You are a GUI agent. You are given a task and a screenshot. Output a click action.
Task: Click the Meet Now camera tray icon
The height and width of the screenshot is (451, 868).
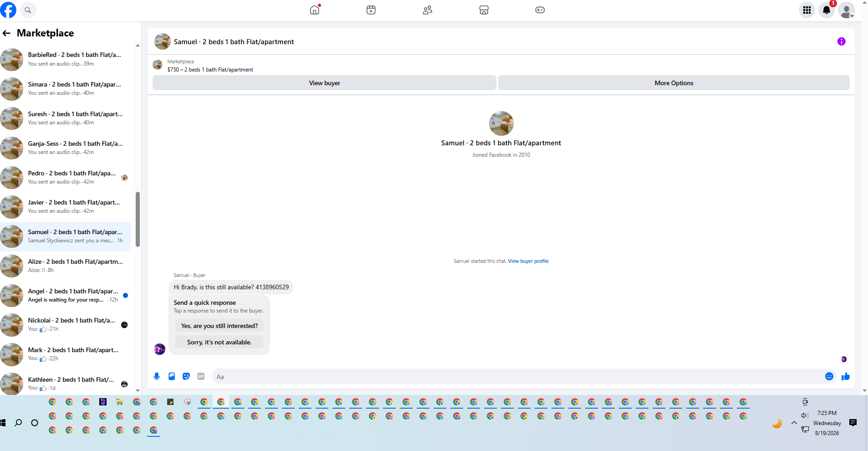coord(805,401)
